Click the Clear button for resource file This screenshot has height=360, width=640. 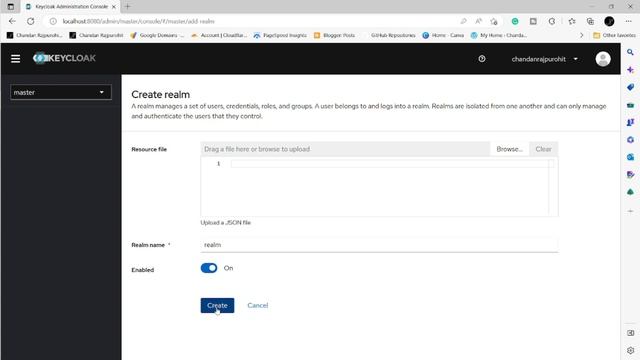tap(543, 149)
